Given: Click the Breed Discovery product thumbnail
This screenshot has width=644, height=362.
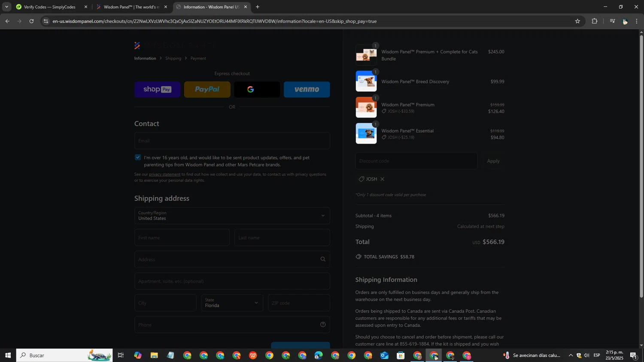Looking at the screenshot, I should [366, 81].
